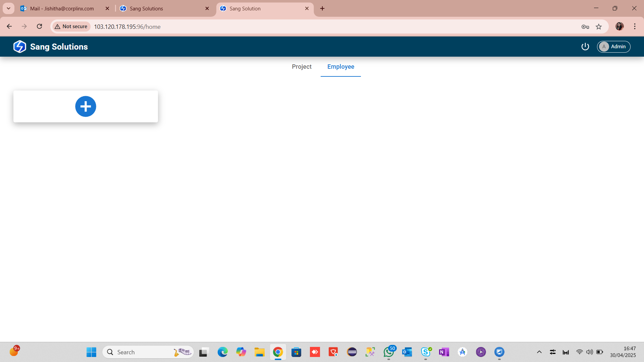Show hidden system tray icons chevron
This screenshot has width=644, height=362.
pyautogui.click(x=539, y=352)
